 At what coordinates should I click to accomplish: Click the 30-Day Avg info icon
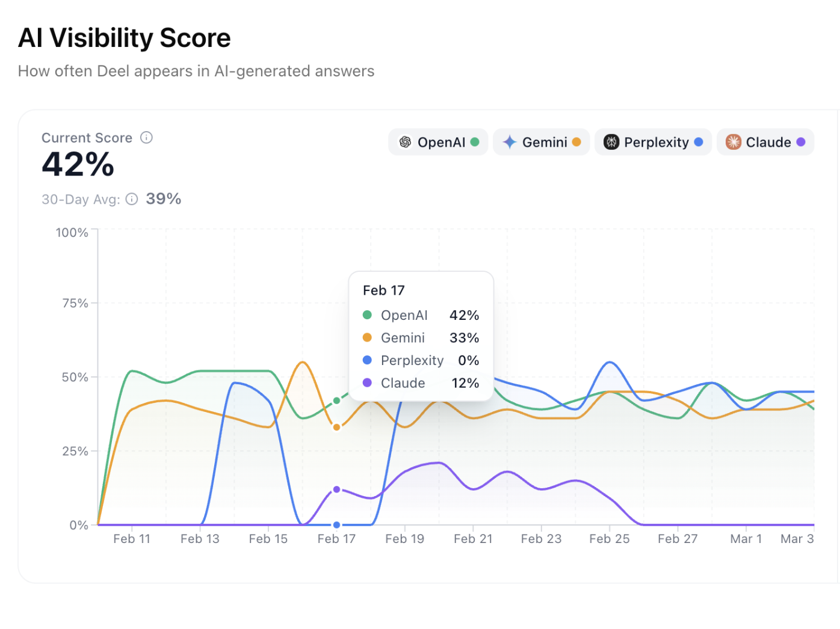tap(132, 199)
